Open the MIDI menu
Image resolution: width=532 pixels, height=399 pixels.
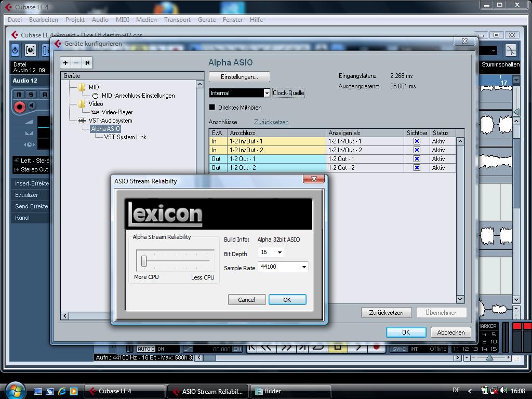click(x=122, y=20)
